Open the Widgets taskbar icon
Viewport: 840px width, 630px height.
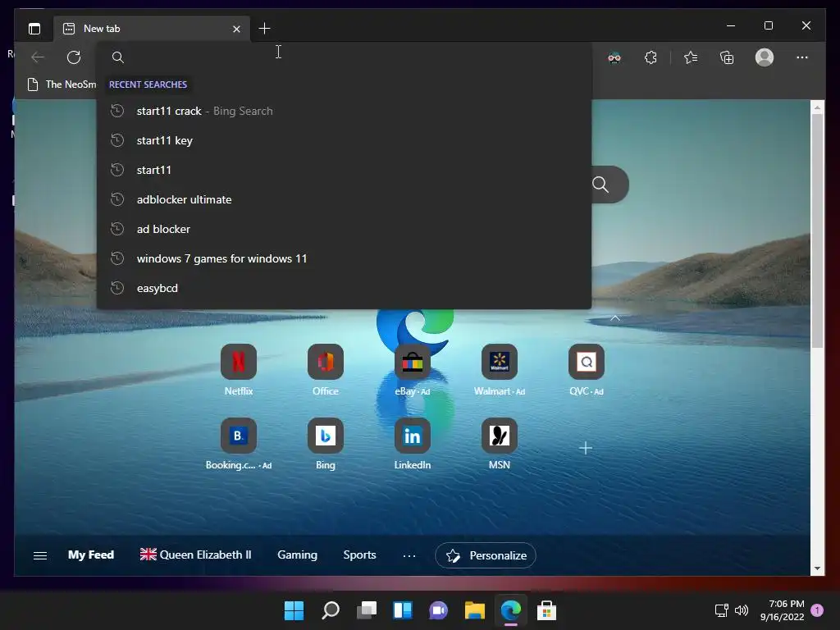(402, 610)
